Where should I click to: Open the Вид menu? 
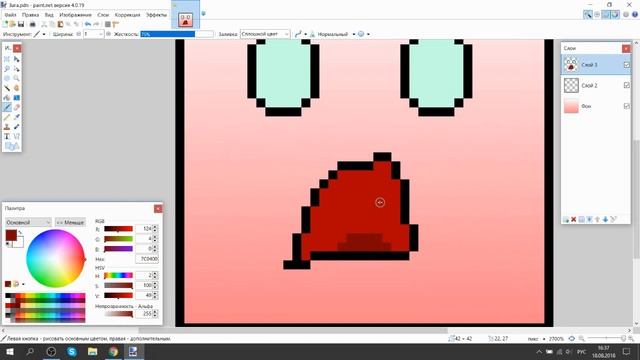coord(49,15)
